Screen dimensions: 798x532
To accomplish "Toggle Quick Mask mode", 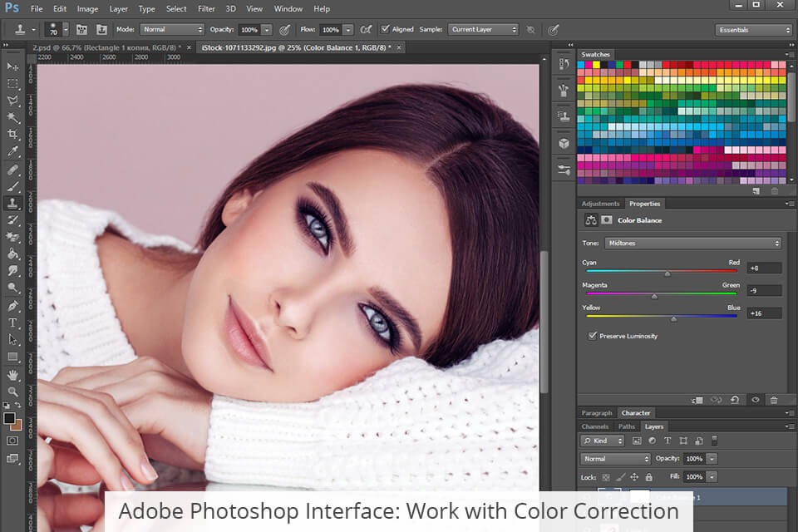I will click(x=12, y=441).
